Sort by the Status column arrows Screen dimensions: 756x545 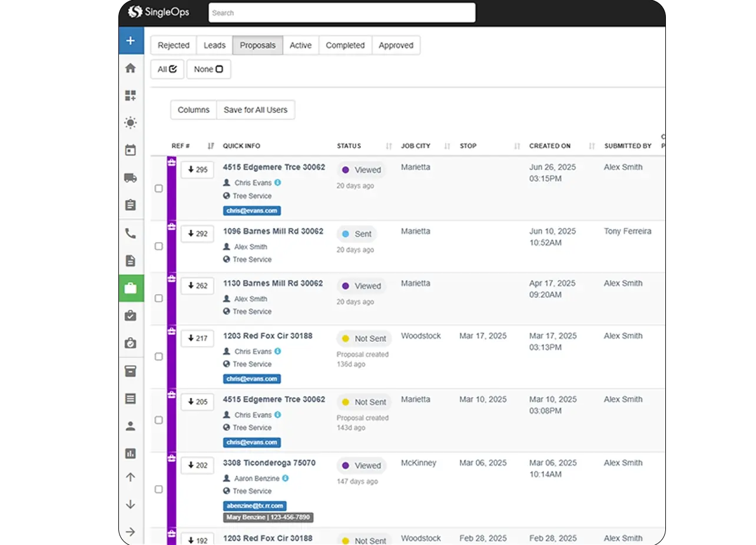pyautogui.click(x=389, y=146)
